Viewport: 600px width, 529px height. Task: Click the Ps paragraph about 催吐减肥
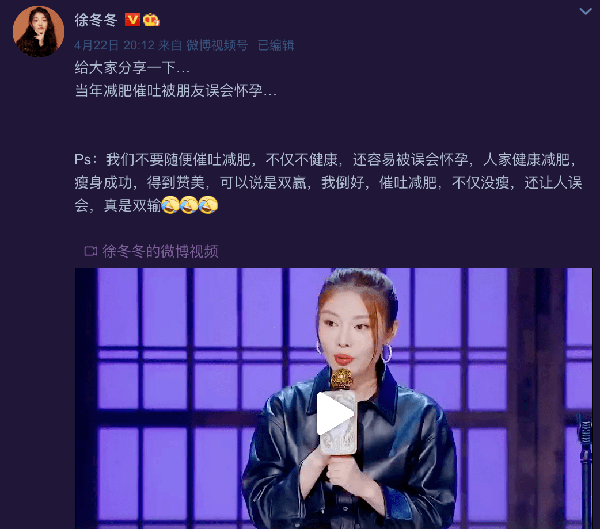point(328,183)
